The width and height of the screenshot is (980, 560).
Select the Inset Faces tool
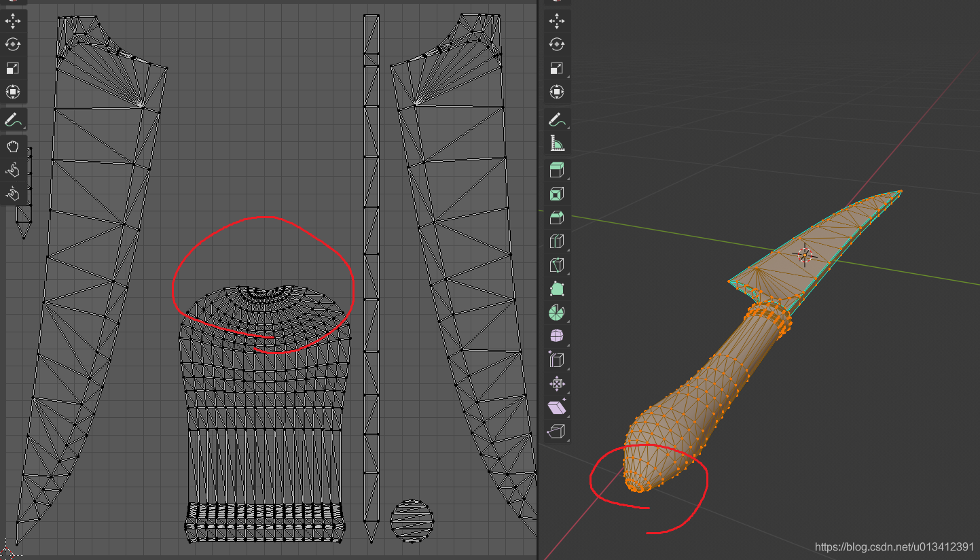coord(557,194)
